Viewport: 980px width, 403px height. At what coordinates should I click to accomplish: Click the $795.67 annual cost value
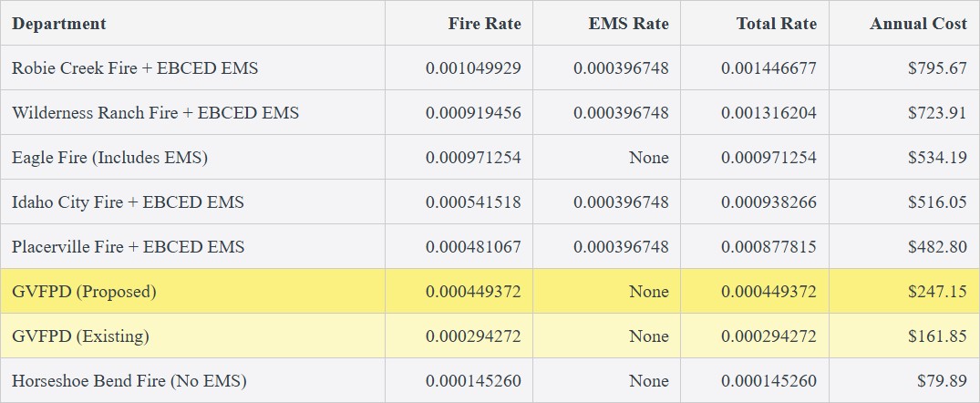click(937, 68)
